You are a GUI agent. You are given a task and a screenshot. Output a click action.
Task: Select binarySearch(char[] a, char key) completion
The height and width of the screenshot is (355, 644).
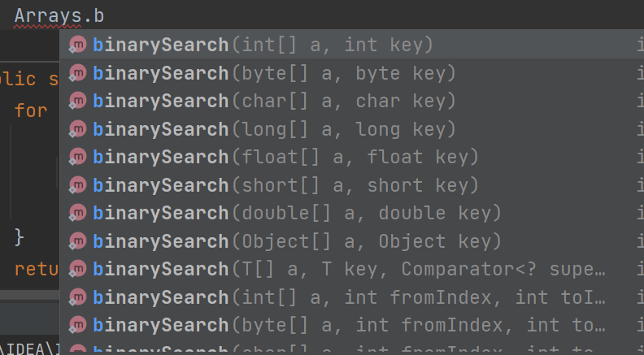point(352,101)
